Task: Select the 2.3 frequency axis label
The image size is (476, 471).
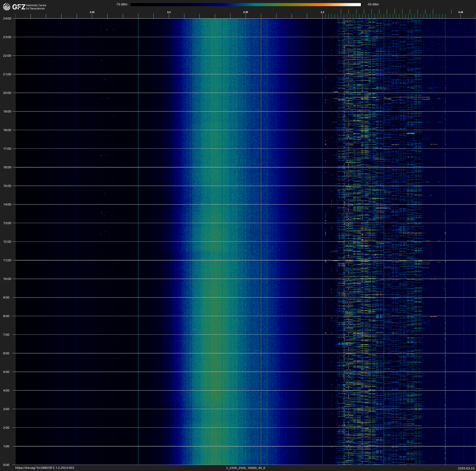Action: coord(169,12)
